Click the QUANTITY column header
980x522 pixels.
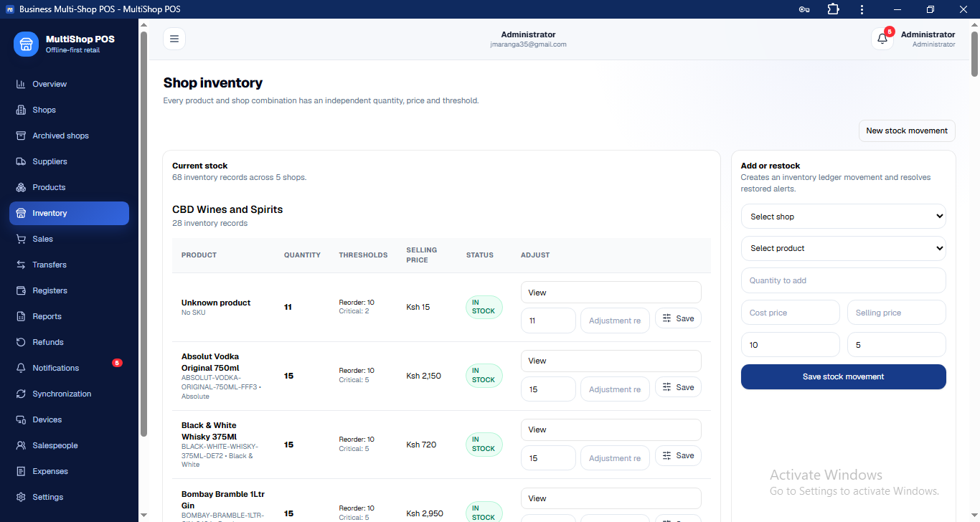pyautogui.click(x=302, y=255)
